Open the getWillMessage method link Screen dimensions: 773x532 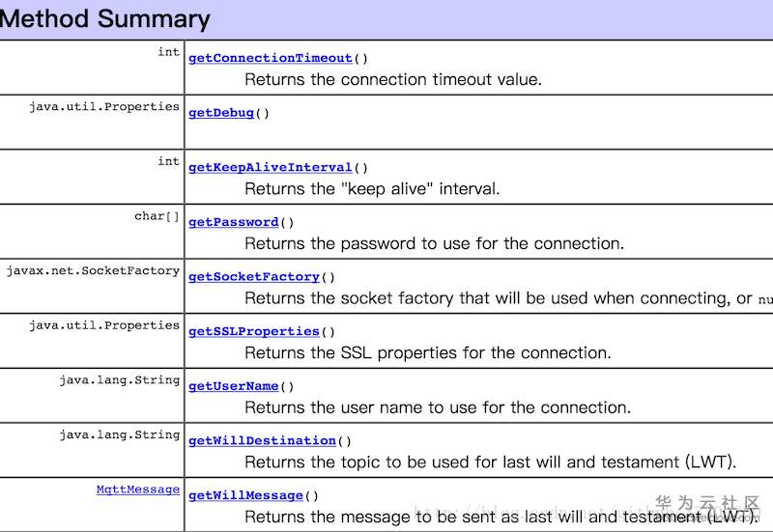tap(245, 495)
